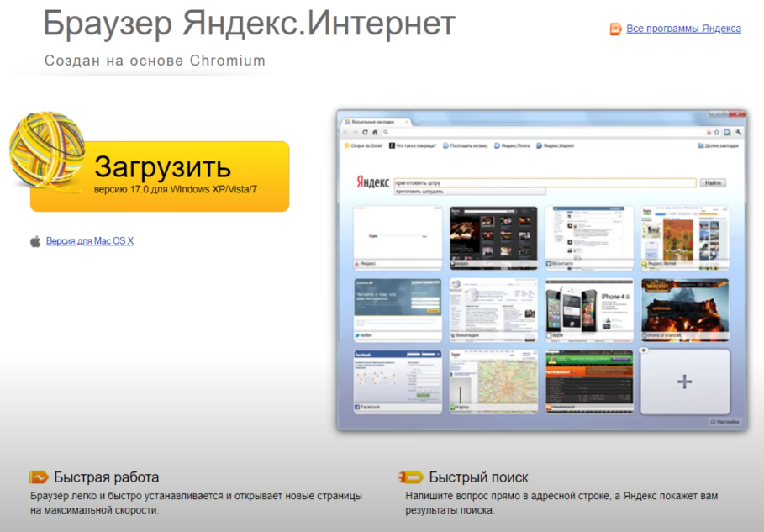Screen dimensions: 764x532
Task: Open the Яндекс.Маркет bookmark
Action: point(556,145)
